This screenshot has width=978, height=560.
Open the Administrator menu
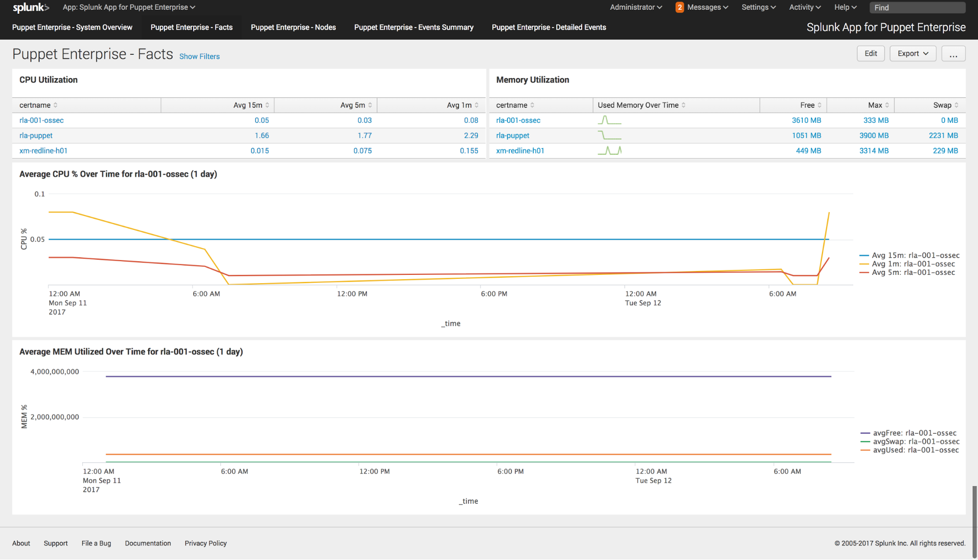coord(636,7)
